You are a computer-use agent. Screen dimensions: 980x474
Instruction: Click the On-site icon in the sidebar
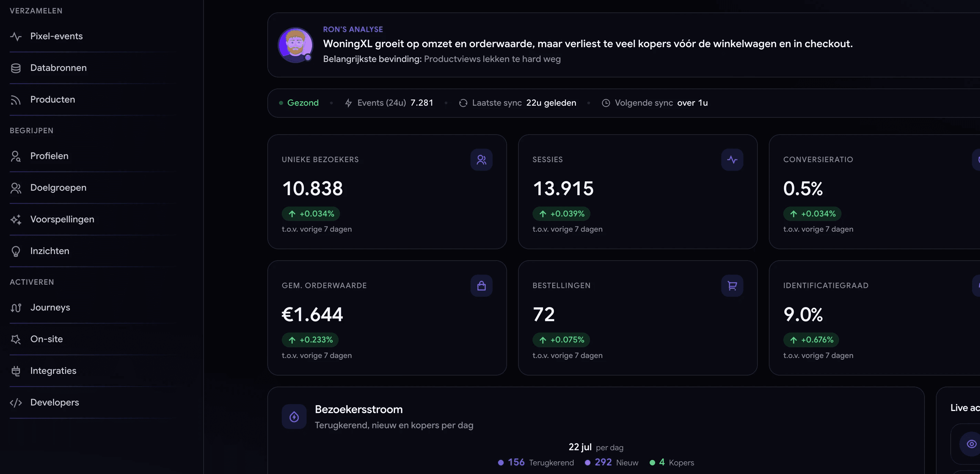pyautogui.click(x=16, y=339)
